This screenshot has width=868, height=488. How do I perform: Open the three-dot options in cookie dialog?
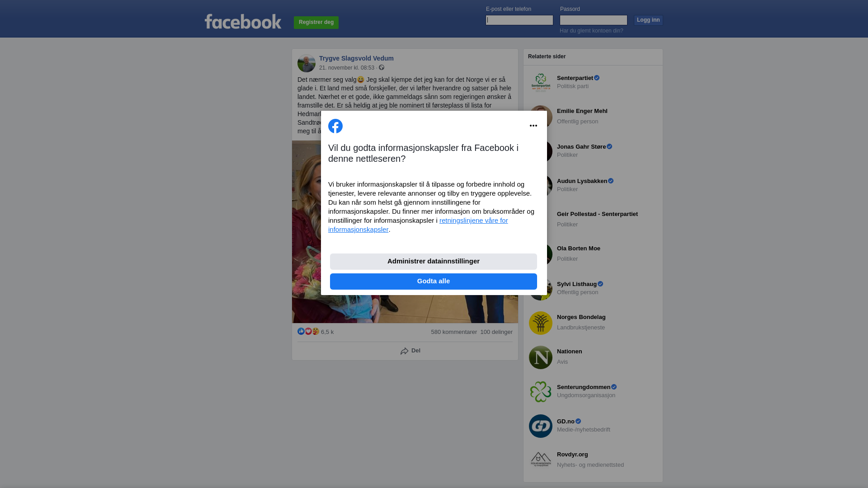[533, 126]
